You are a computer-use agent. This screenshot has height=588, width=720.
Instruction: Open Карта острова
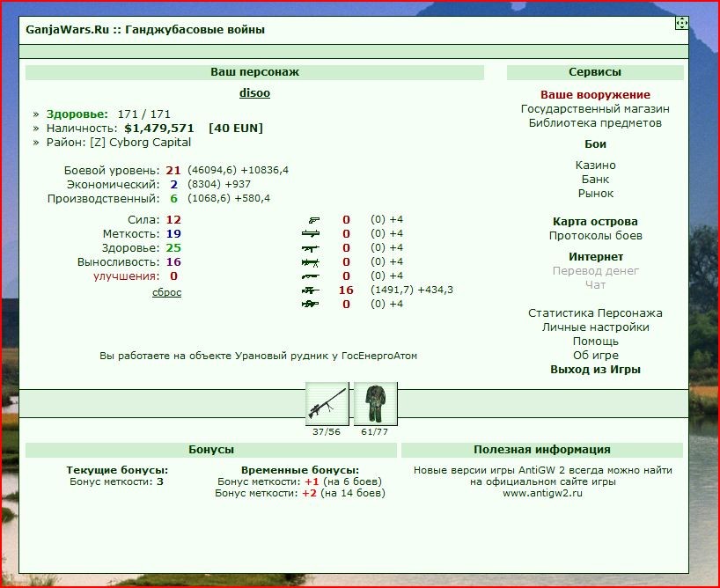[595, 222]
